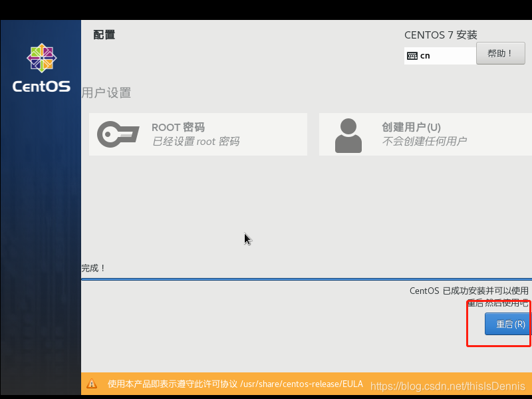Select the keyboard layout switcher field
532x399 pixels.
(x=440, y=55)
